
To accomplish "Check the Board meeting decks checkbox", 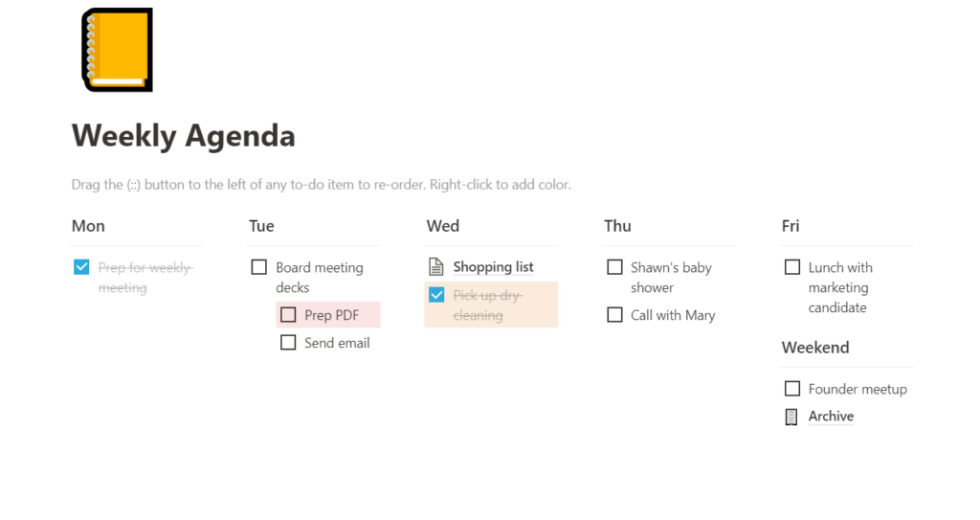I will pyautogui.click(x=258, y=267).
